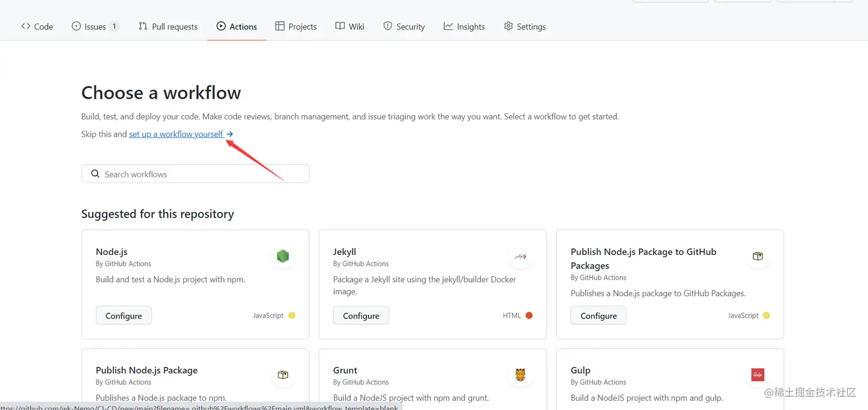Image resolution: width=868 pixels, height=410 pixels.
Task: Open the Issues tab
Action: 95,26
